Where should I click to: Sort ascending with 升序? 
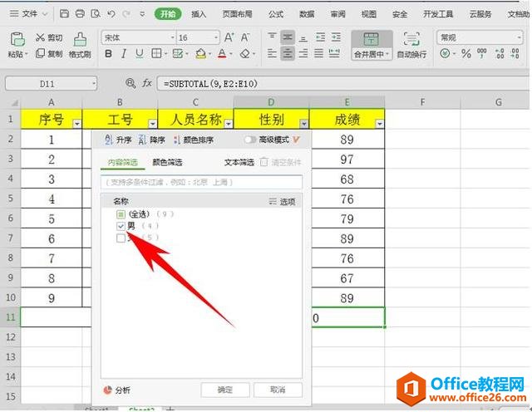click(118, 140)
